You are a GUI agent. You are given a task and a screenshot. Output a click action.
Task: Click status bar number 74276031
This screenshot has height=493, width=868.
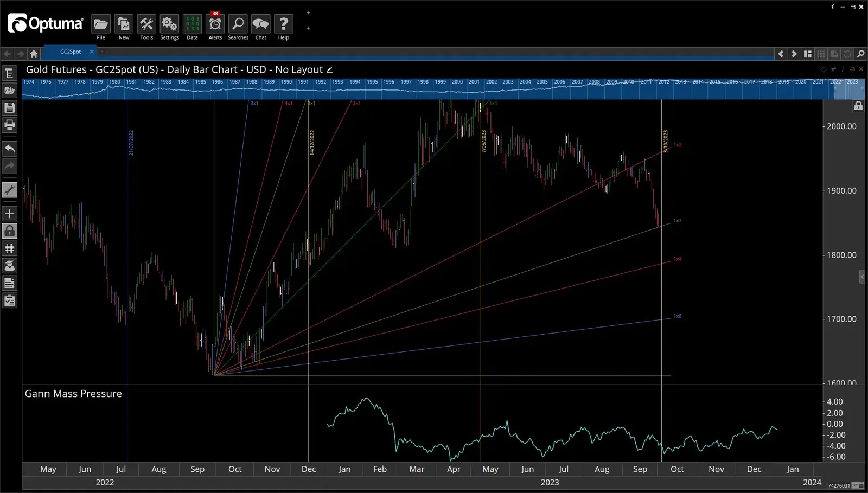[x=839, y=485]
